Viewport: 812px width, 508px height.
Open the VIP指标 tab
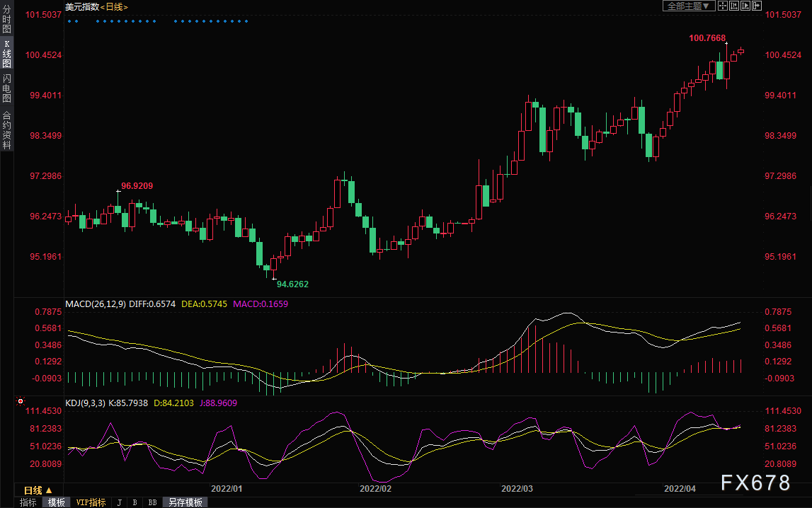[91, 502]
